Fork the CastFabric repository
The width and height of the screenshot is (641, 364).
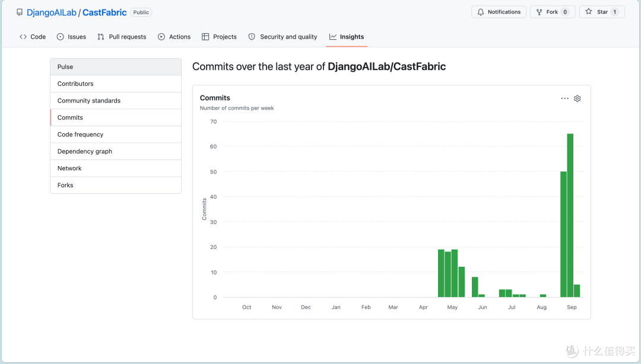tap(553, 12)
